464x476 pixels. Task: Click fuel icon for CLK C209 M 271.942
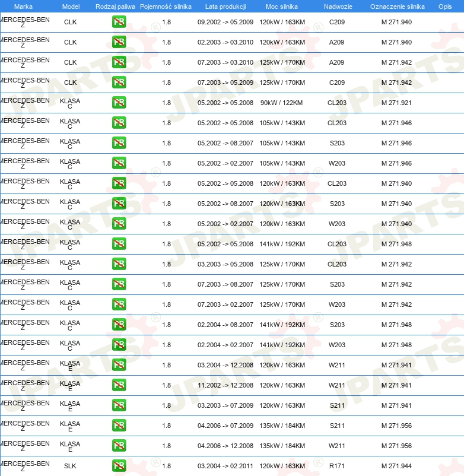[x=119, y=82]
